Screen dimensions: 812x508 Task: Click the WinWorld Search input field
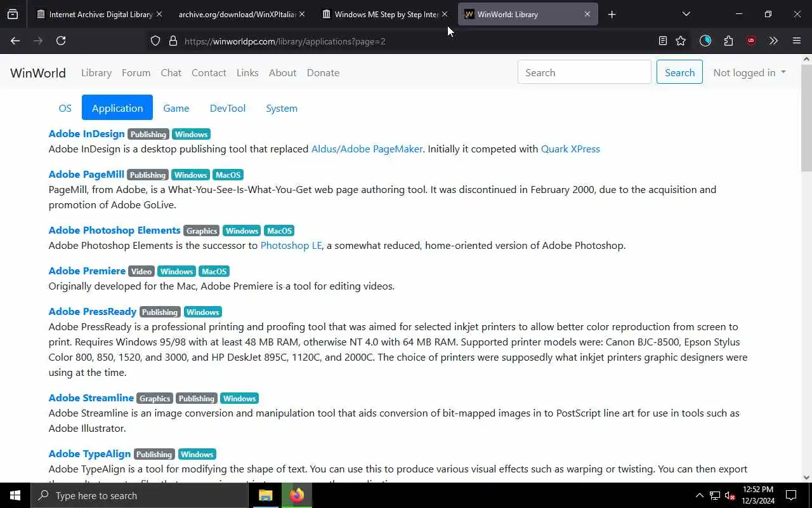tap(584, 72)
